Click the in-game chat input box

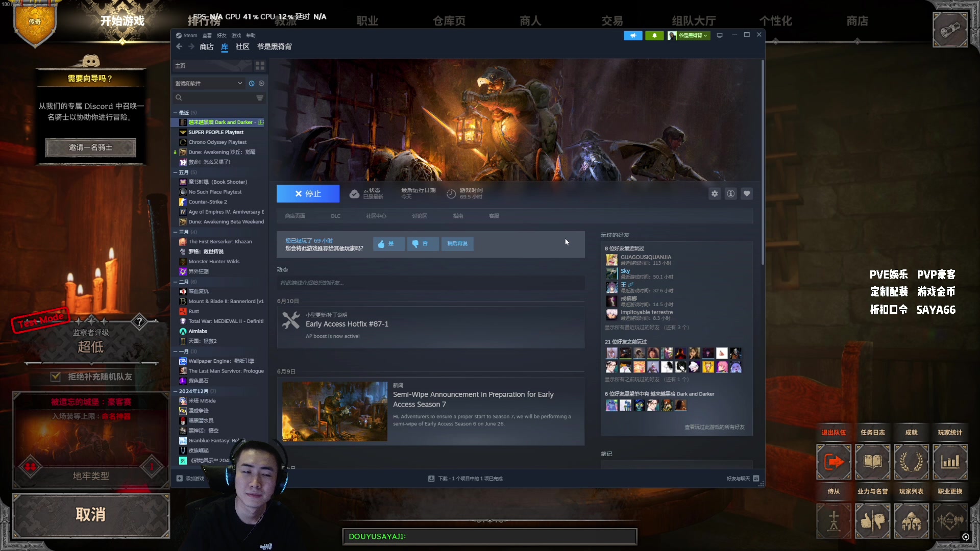tap(489, 537)
